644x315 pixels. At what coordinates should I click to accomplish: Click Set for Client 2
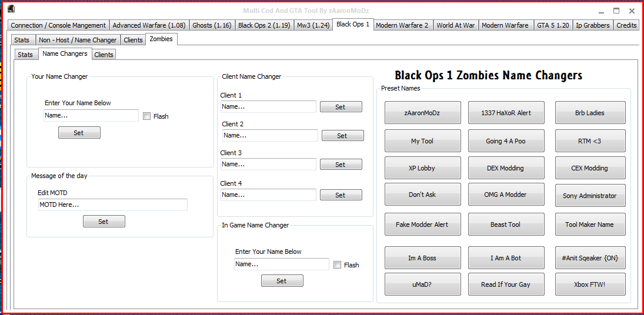pyautogui.click(x=342, y=135)
